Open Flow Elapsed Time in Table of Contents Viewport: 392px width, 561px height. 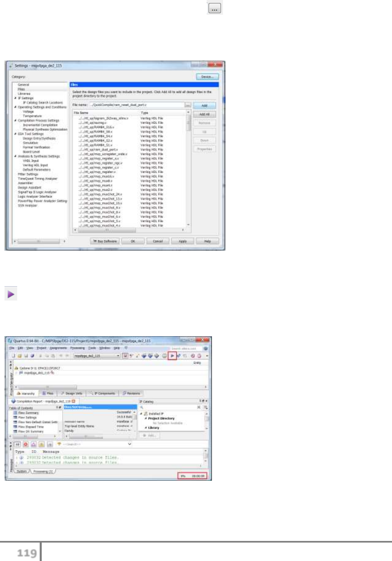pos(28,427)
